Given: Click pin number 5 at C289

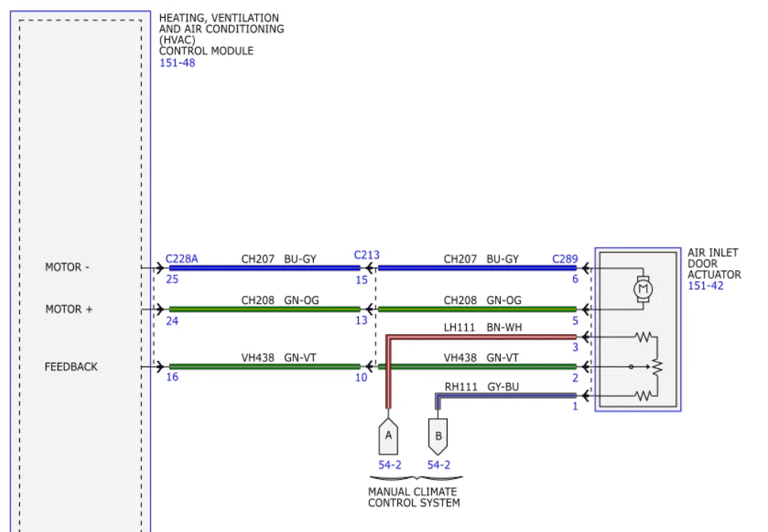Looking at the screenshot, I should point(575,320).
